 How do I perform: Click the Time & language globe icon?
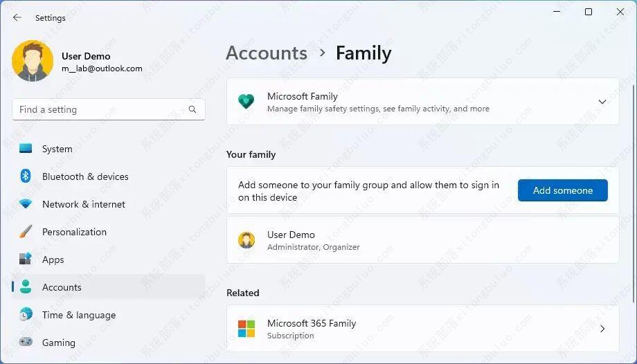(26, 315)
